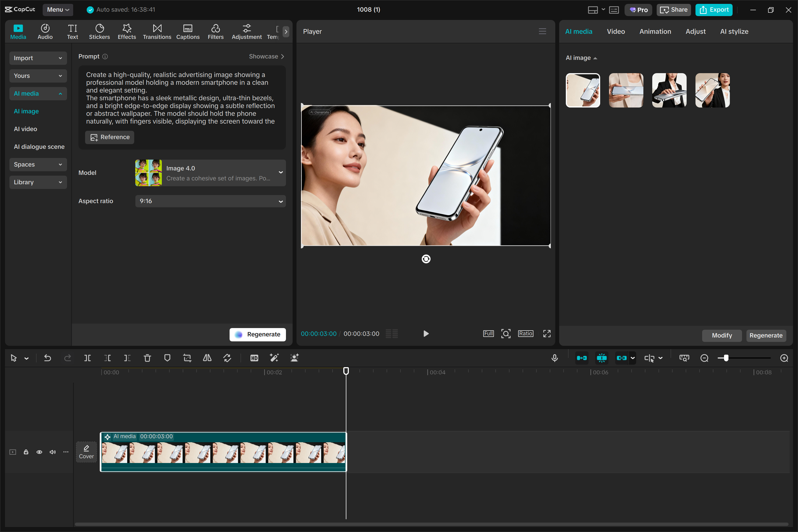Open the Filters panel
798x532 pixels.
point(216,32)
